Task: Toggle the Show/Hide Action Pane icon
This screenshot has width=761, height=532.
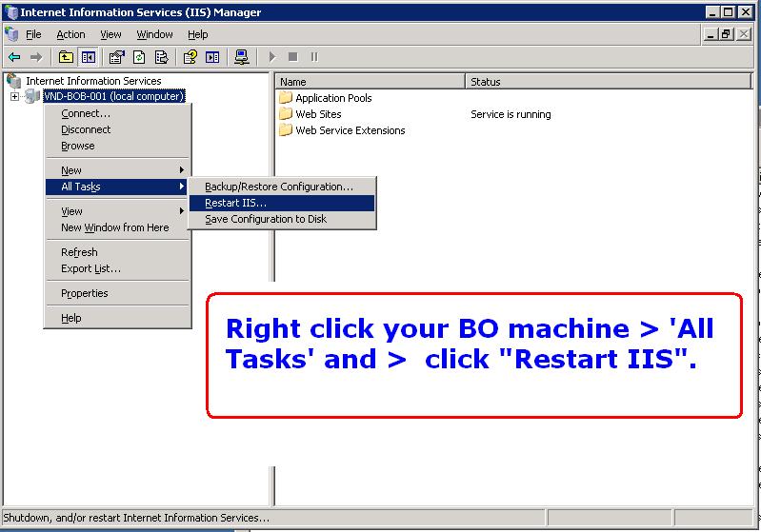Action: pyautogui.click(x=212, y=57)
